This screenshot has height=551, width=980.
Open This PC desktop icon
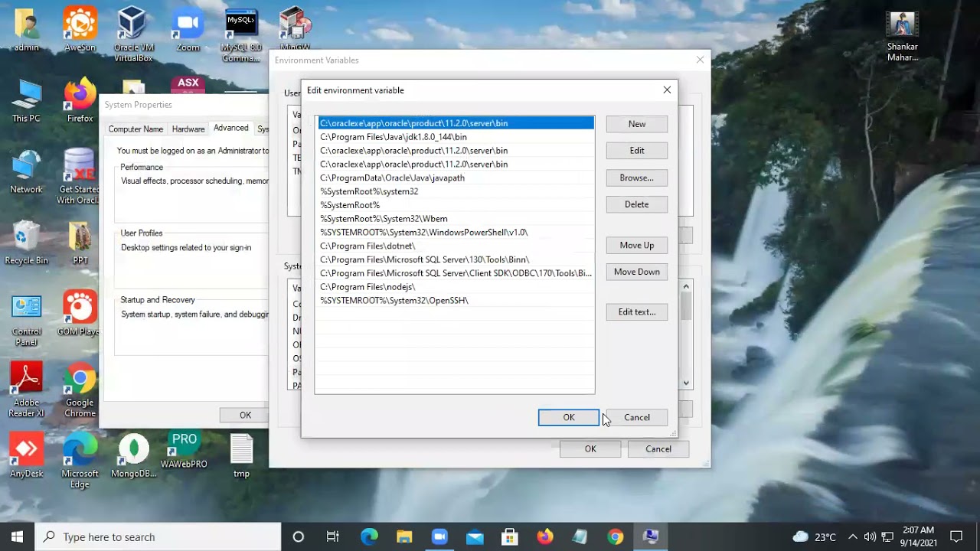point(26,100)
